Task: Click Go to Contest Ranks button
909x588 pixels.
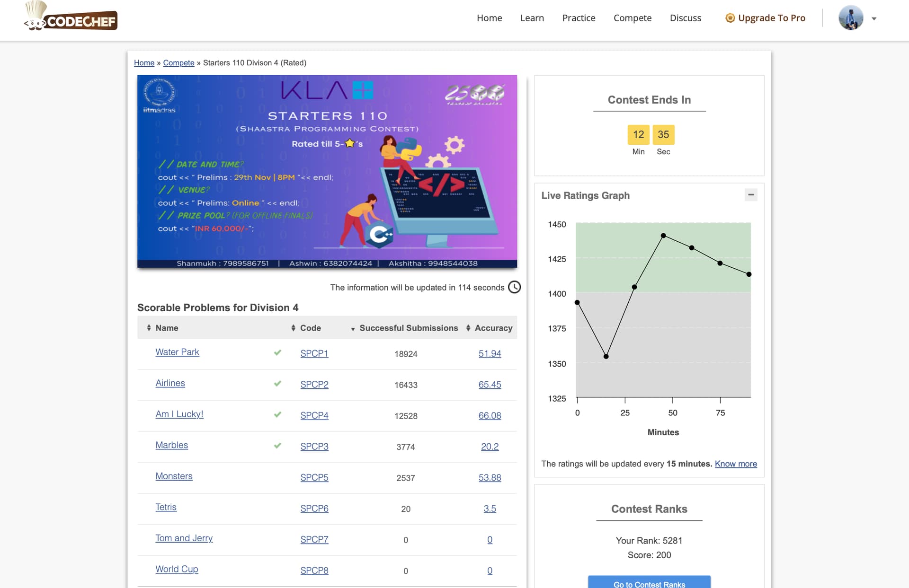Action: click(x=649, y=583)
